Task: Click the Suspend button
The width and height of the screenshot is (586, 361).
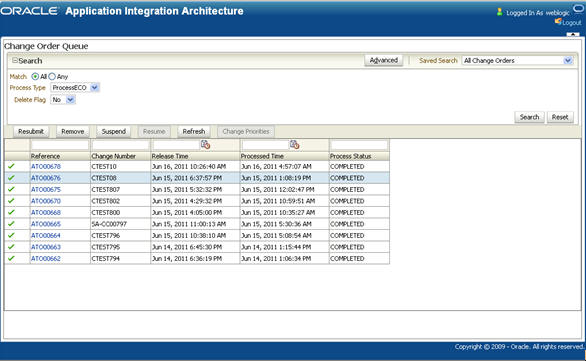Action: click(x=114, y=131)
